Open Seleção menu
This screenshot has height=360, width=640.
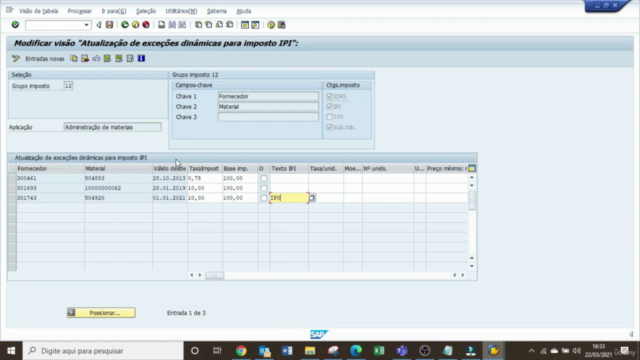point(146,11)
